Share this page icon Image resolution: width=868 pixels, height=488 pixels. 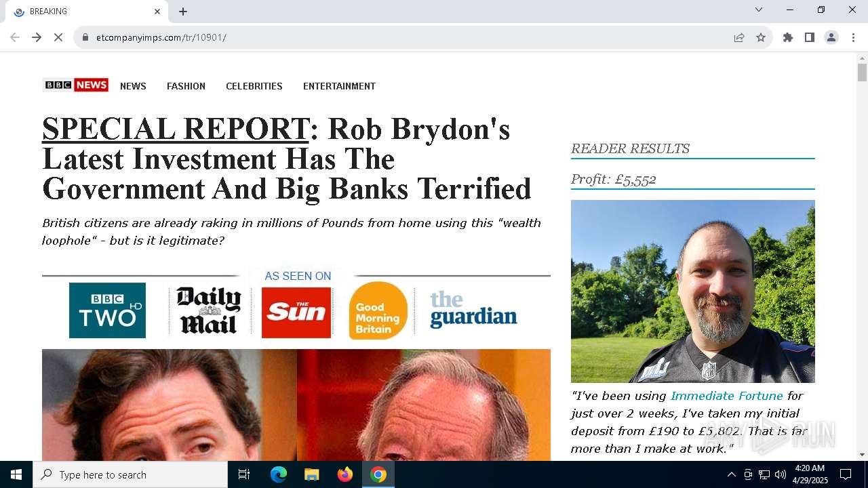click(739, 37)
